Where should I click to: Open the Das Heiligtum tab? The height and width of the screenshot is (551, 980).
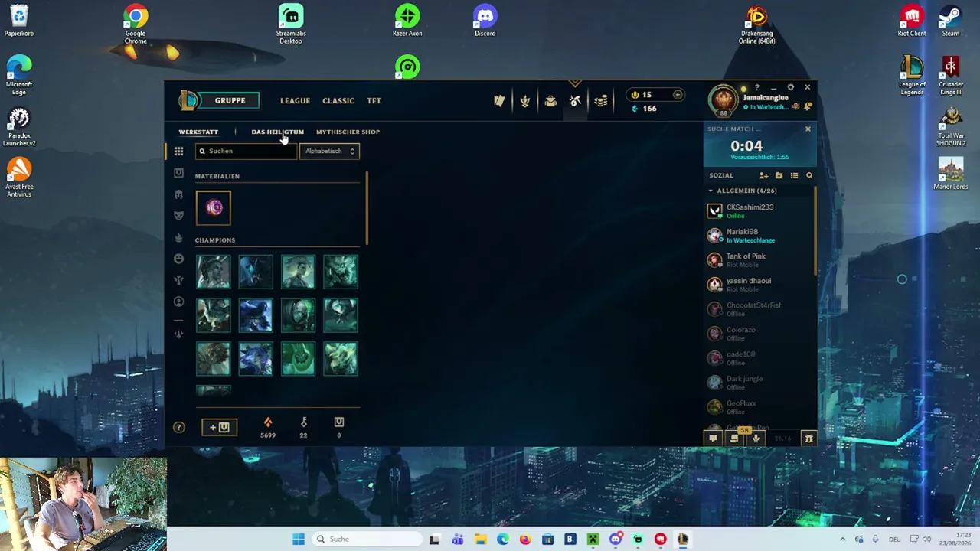click(277, 132)
